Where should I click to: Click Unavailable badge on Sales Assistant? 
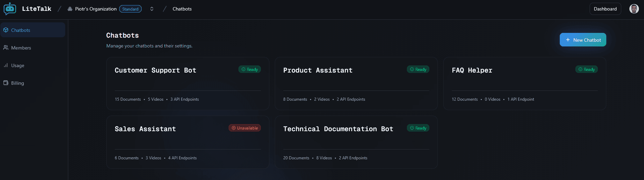245,128
